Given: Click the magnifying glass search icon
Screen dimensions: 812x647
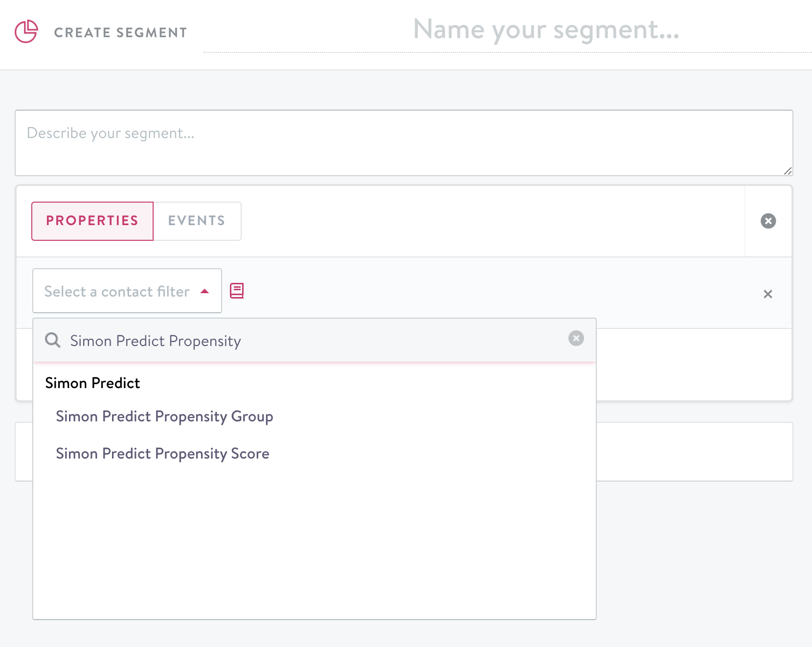Looking at the screenshot, I should pyautogui.click(x=53, y=340).
